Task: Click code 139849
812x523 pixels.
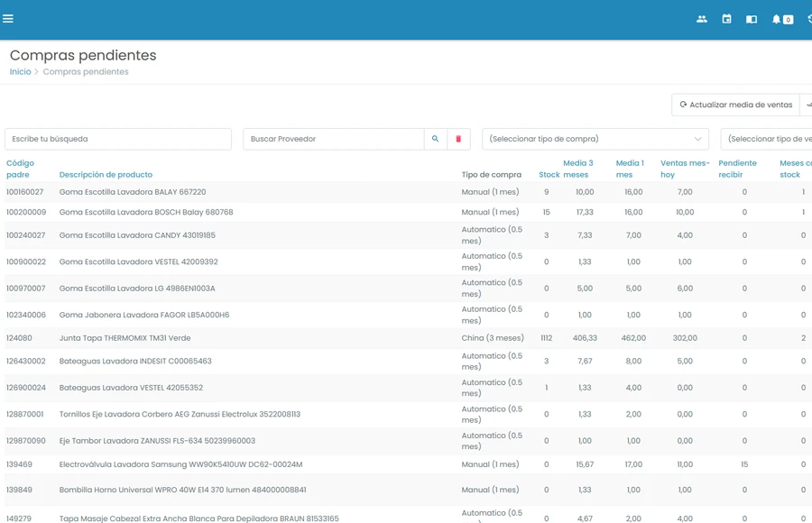Action: click(x=19, y=490)
